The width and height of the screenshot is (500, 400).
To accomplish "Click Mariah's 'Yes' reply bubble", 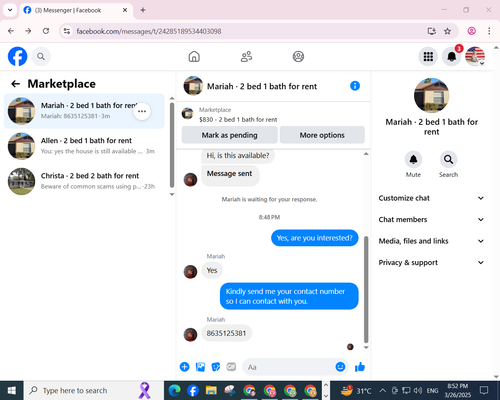I will [x=212, y=270].
